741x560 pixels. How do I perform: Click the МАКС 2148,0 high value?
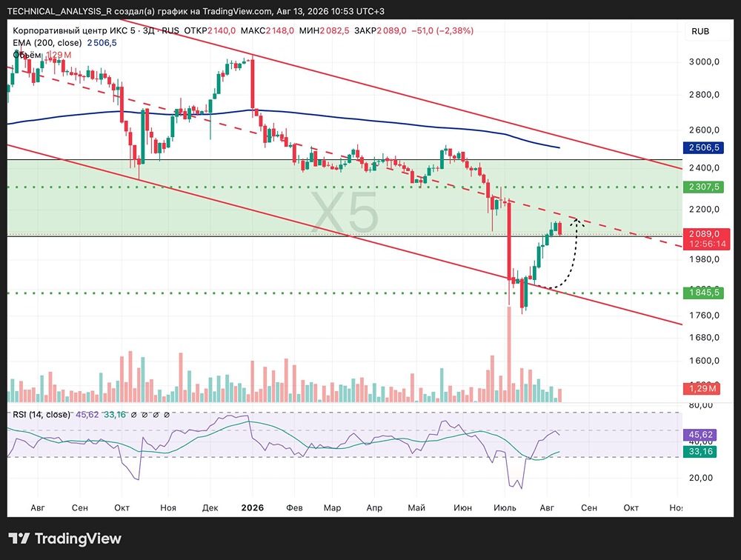coord(267,30)
